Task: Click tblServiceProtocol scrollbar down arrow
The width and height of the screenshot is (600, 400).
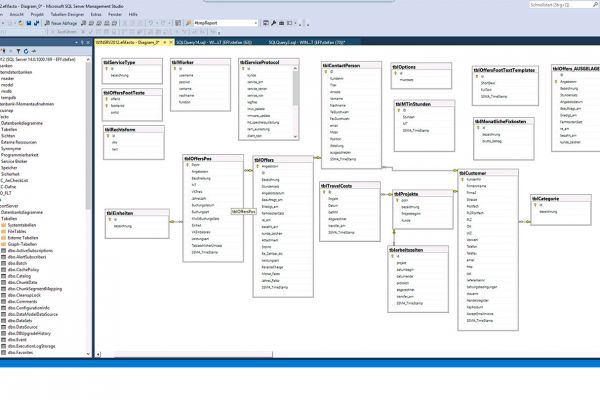Action: coord(295,136)
